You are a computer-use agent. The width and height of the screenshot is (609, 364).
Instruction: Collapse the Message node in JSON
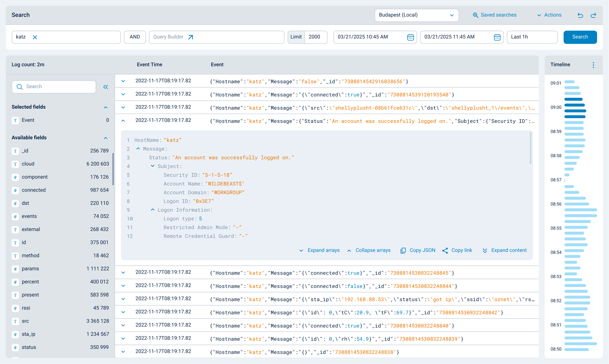coord(138,149)
